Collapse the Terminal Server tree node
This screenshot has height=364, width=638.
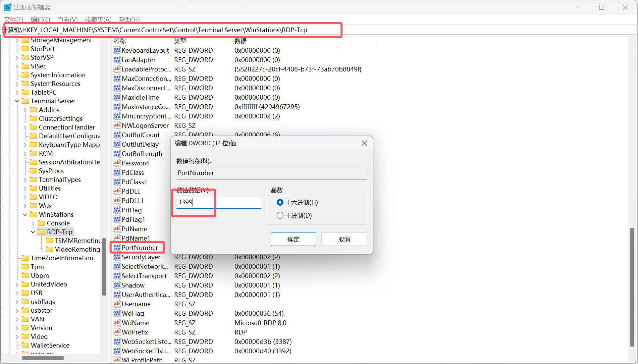tap(17, 101)
